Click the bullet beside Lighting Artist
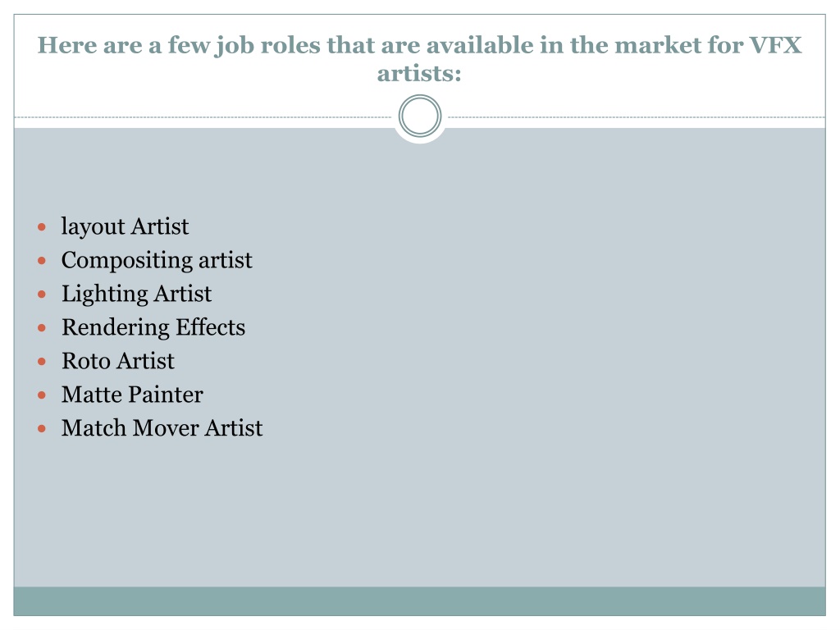 click(x=42, y=294)
